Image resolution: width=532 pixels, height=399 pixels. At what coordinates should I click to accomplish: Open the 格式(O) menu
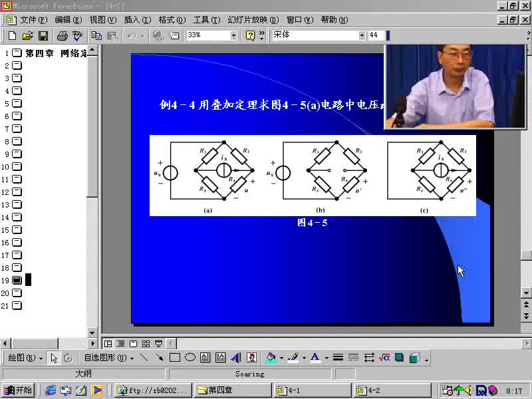[x=172, y=20]
